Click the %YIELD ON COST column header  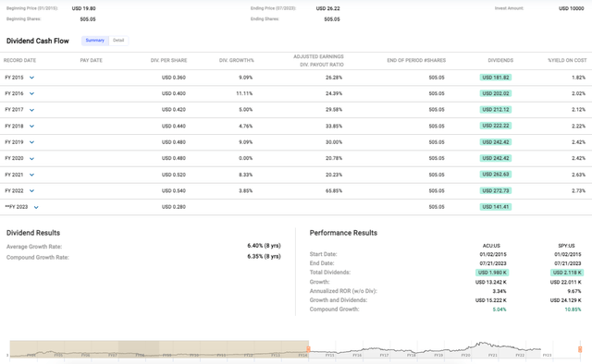pos(567,60)
